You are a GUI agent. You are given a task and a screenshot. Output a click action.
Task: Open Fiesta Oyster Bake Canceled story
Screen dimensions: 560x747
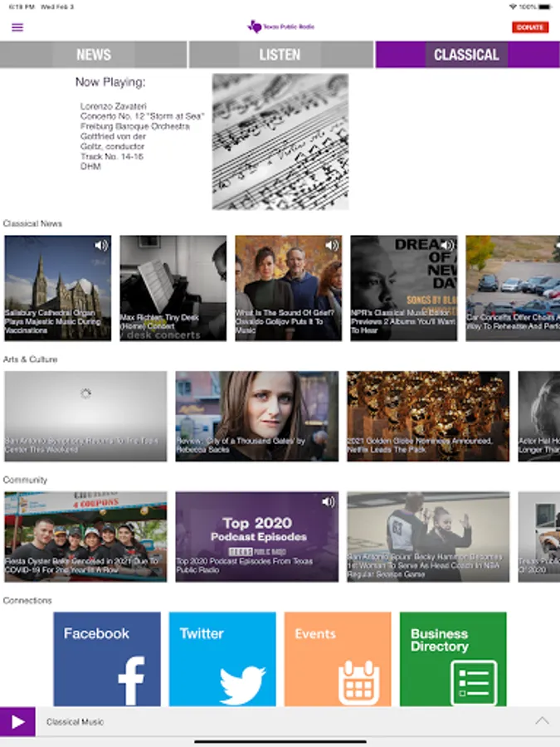tap(85, 536)
